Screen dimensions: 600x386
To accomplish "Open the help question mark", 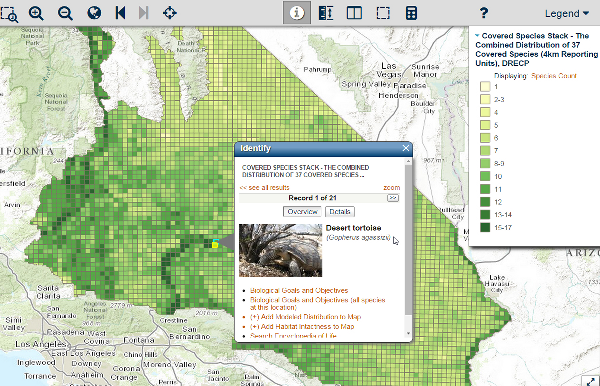I will coord(484,13).
